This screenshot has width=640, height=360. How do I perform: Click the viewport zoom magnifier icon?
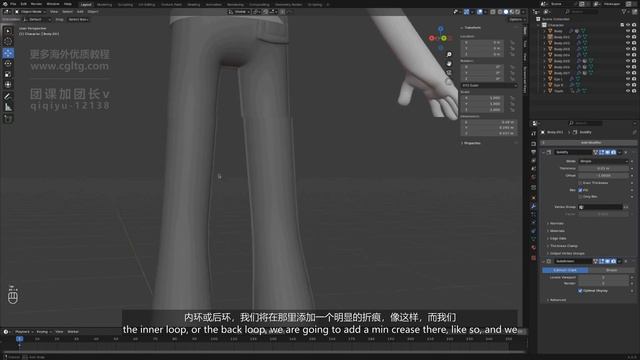449,54
